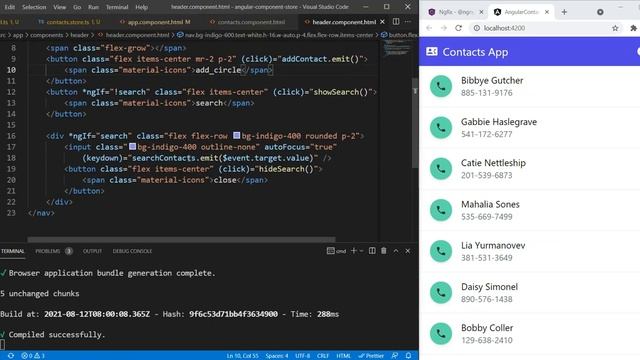Open the Selection menu
Image resolution: width=640 pixels, height=360 pixels.
pyautogui.click(x=34, y=7)
